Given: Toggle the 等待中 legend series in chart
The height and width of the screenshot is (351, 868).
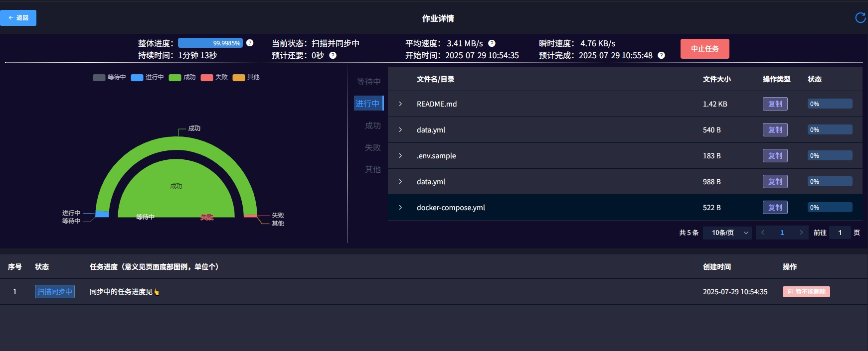Looking at the screenshot, I should (x=109, y=77).
